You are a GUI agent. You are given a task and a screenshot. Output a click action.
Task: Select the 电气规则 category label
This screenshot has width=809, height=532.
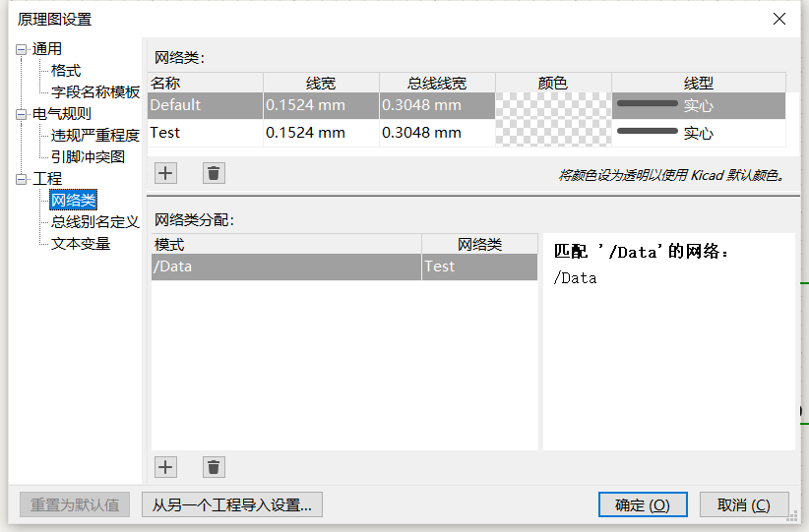coord(62,114)
